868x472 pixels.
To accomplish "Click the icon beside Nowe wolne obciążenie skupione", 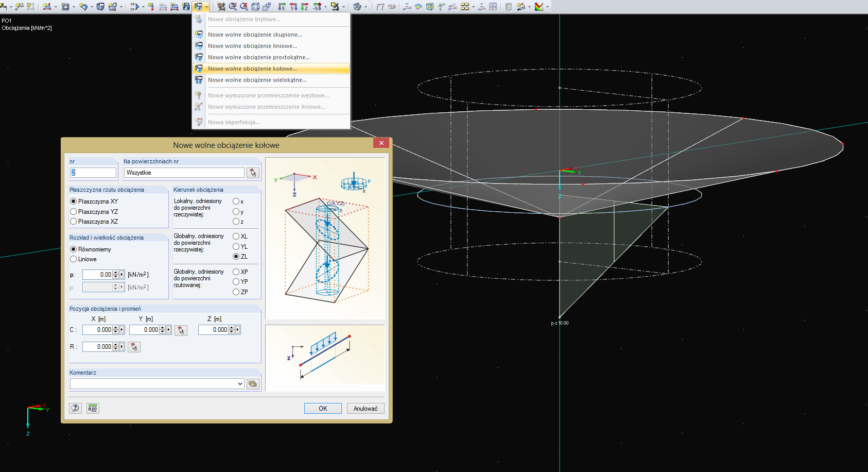I will (199, 35).
